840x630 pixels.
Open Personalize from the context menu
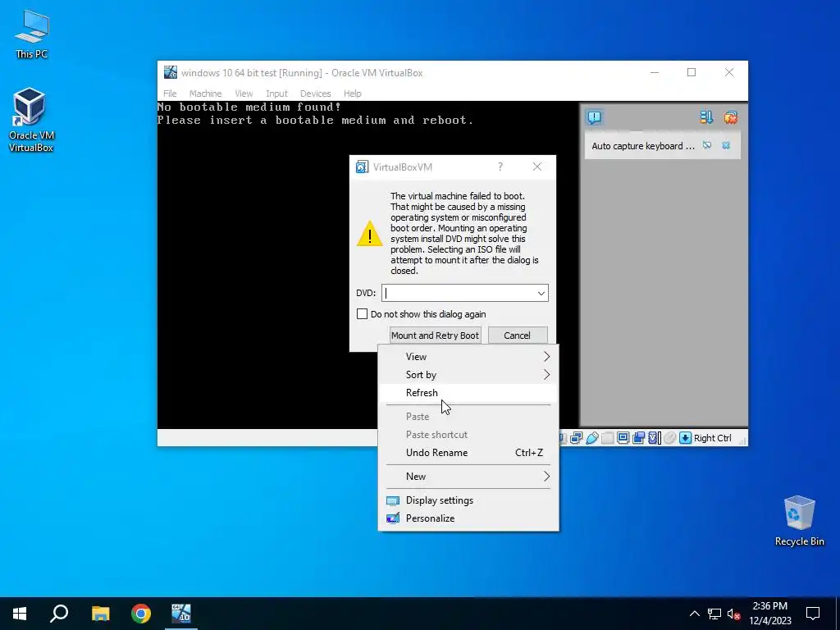click(x=468, y=518)
